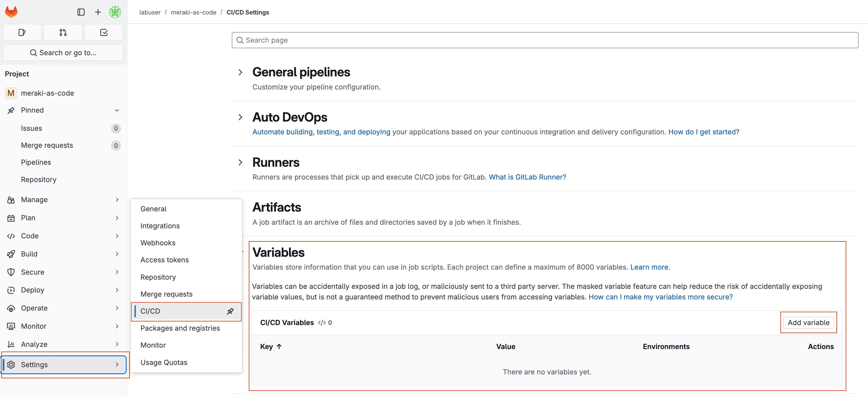The image size is (868, 397).
Task: View merge requests via the branch icon
Action: tap(63, 32)
